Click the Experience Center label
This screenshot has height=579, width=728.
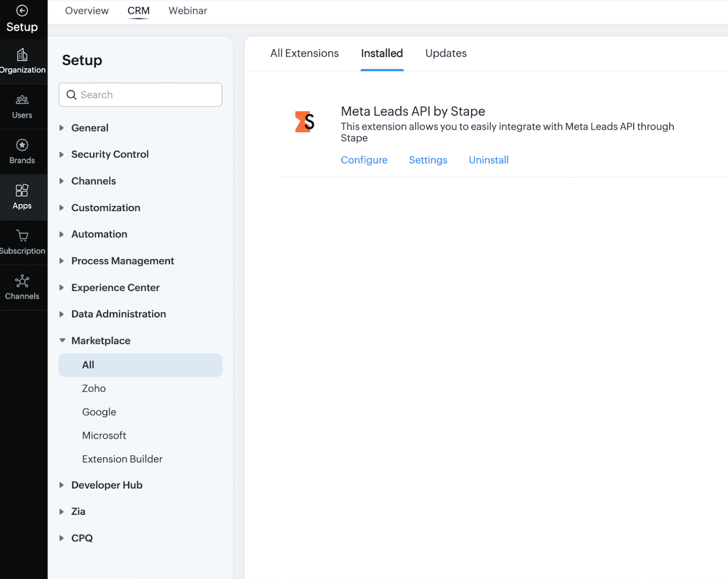coord(116,287)
